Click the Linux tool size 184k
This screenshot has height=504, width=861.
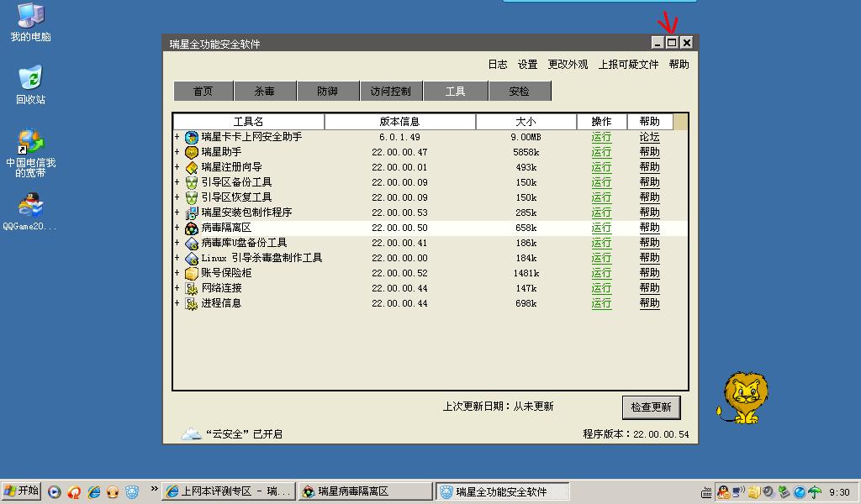pyautogui.click(x=526, y=259)
